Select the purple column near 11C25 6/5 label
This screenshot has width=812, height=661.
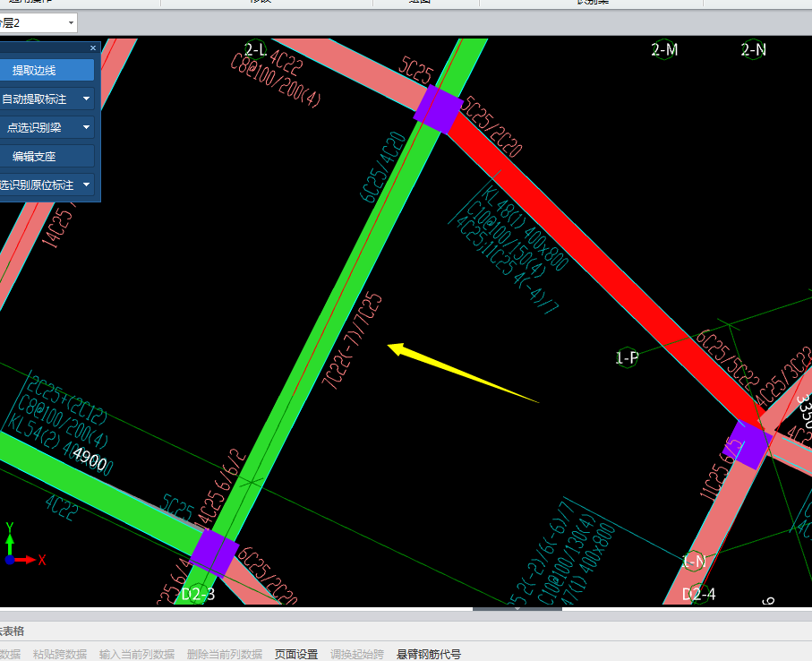click(748, 445)
